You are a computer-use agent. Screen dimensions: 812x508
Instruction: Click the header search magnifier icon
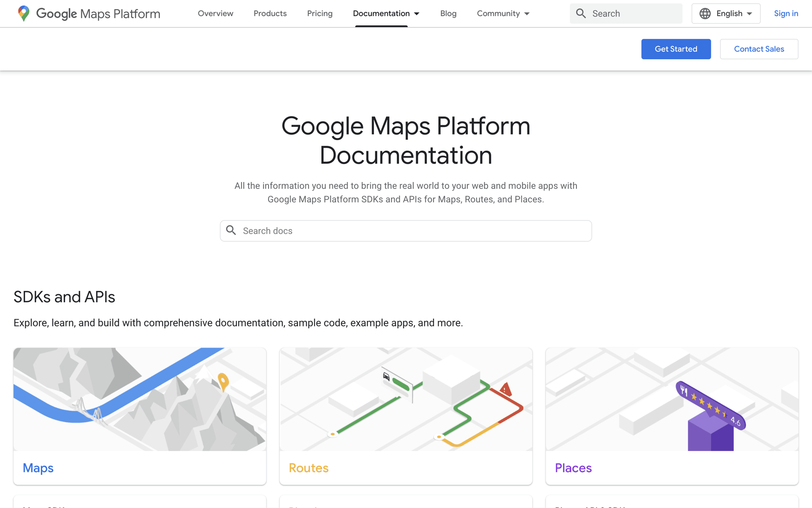581,14
